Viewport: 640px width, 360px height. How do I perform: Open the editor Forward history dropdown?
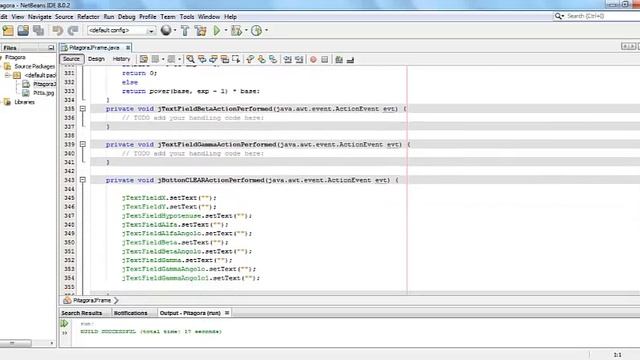(x=179, y=60)
